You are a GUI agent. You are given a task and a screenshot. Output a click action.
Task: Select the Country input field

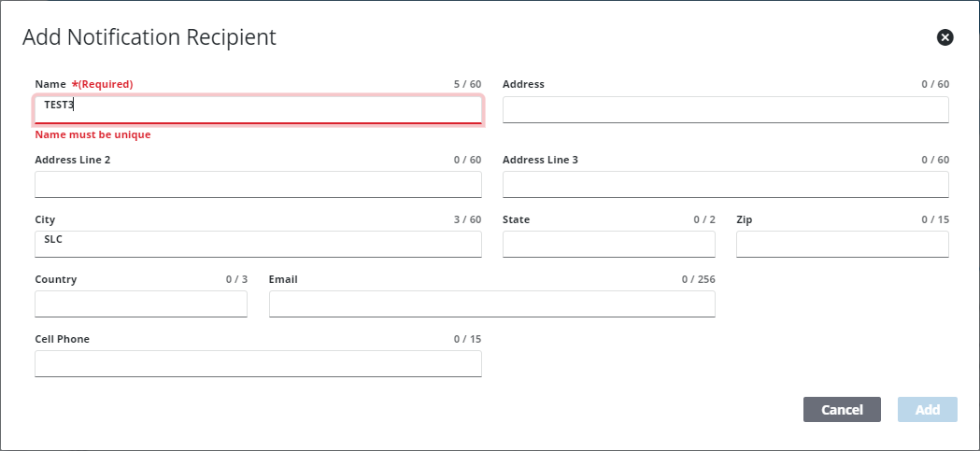[x=141, y=304]
